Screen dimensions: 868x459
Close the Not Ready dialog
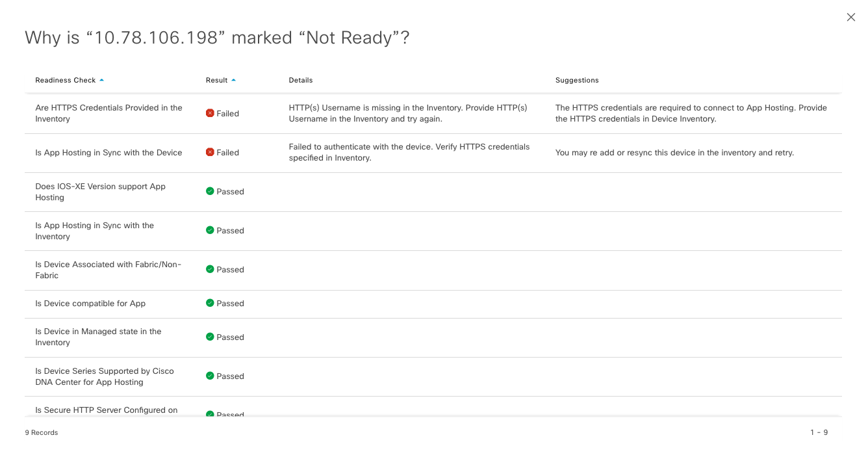click(x=850, y=18)
